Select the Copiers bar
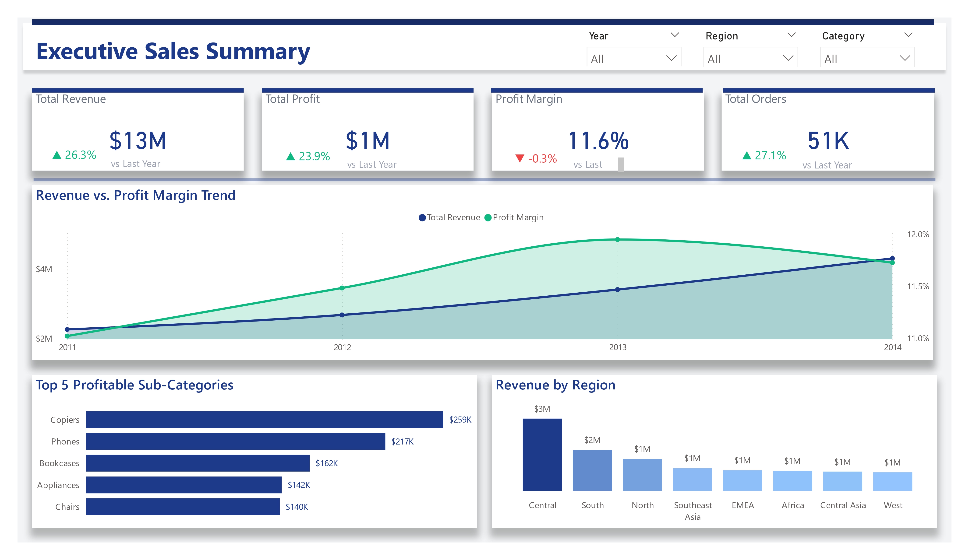Screen dimensions: 969x560 [x=265, y=419]
